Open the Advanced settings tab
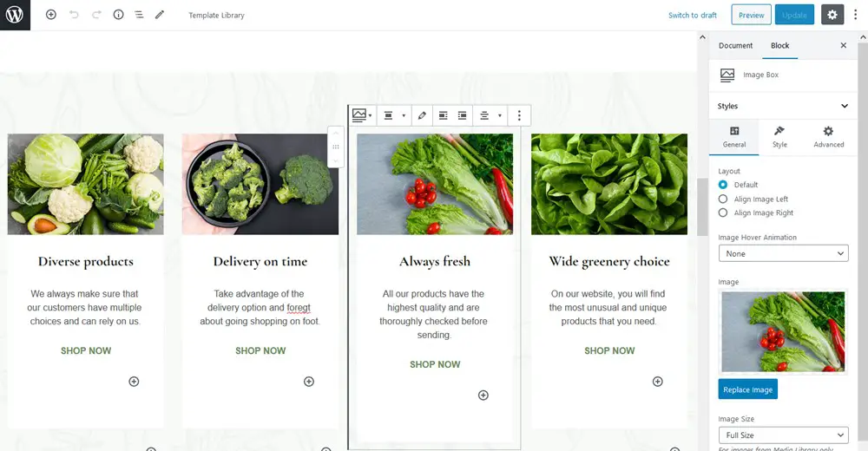 pos(829,137)
